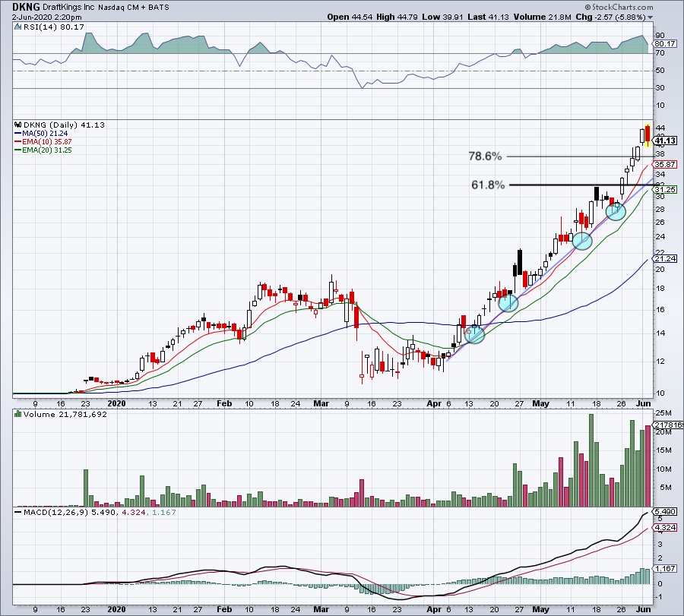
Task: Click the tallest green volume bar near May 18
Action: [x=591, y=460]
